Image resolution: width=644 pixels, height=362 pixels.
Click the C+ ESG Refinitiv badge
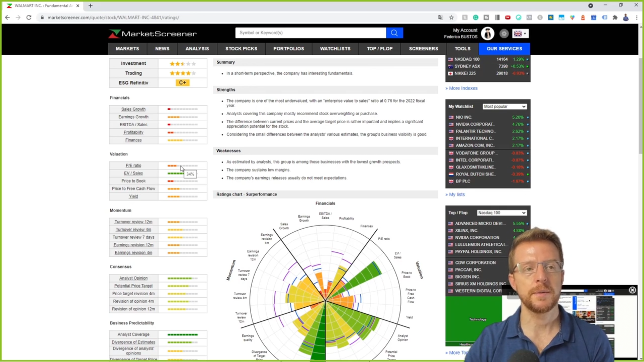[182, 83]
